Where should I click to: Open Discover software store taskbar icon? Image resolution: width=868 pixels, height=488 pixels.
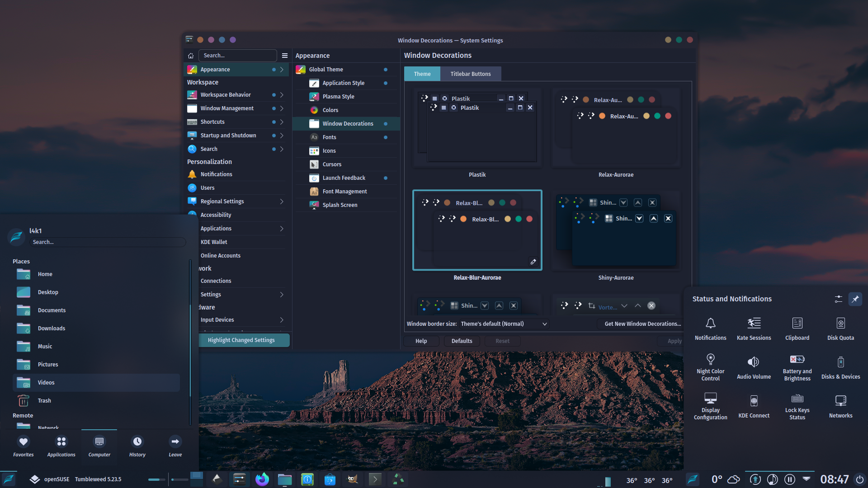coord(330,479)
